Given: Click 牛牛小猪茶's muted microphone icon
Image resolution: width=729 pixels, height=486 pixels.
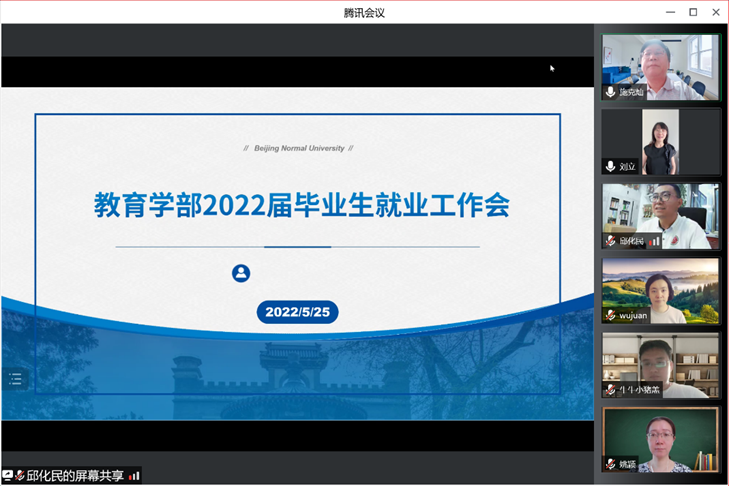Looking at the screenshot, I should coord(610,390).
